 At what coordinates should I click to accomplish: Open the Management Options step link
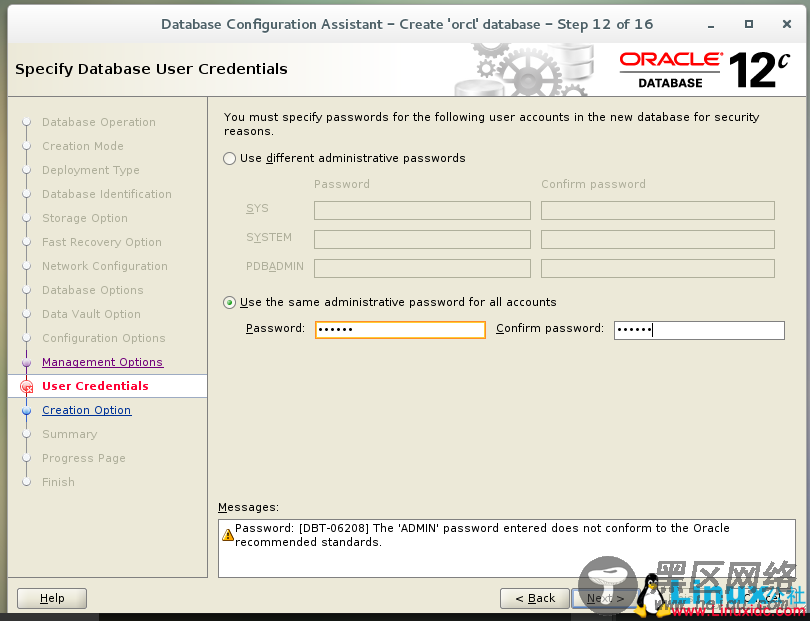click(102, 362)
